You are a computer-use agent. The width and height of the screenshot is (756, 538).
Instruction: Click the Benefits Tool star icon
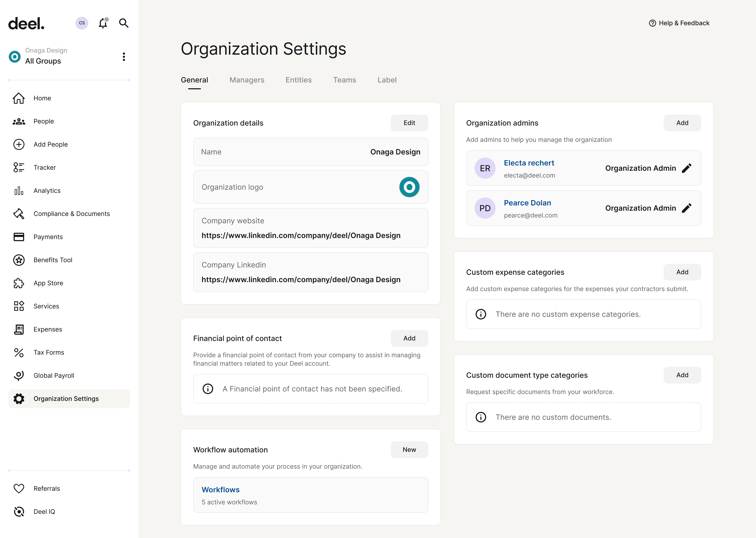point(19,260)
